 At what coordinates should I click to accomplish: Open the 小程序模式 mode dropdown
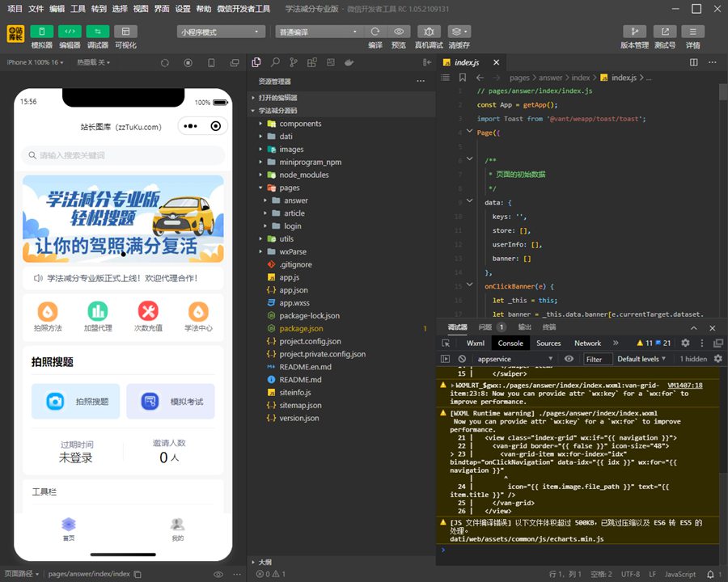221,32
